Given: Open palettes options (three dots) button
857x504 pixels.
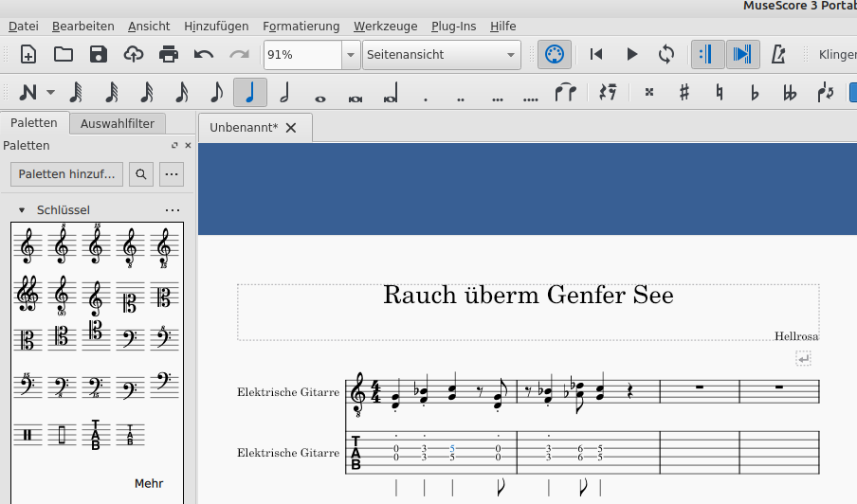Looking at the screenshot, I should click(172, 174).
